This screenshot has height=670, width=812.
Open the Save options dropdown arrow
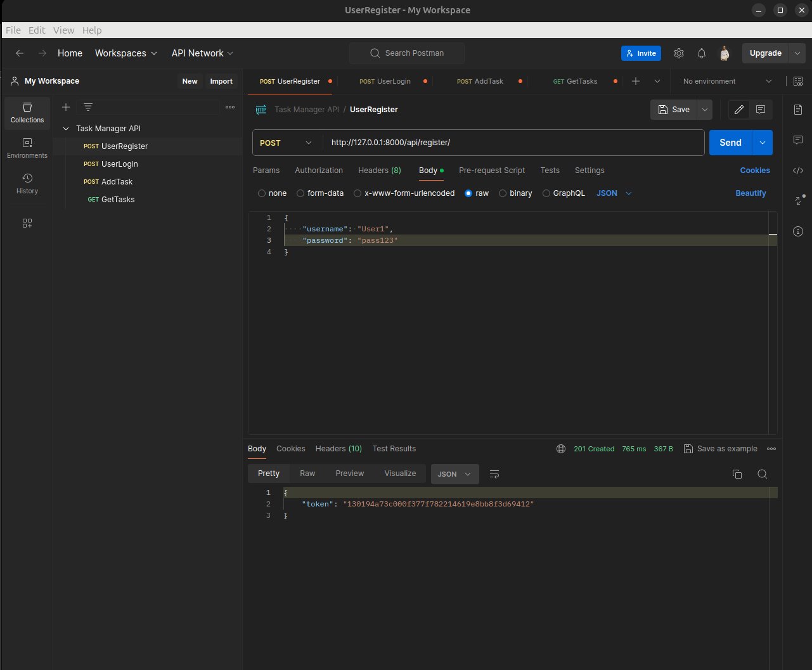705,110
